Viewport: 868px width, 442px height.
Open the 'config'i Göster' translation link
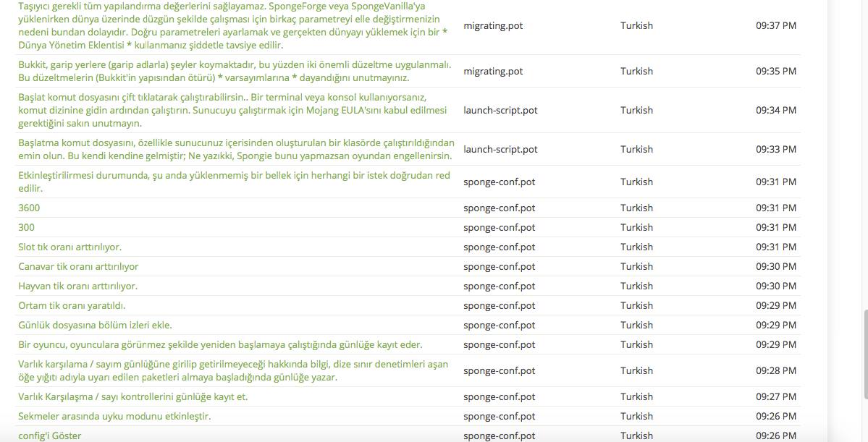pyautogui.click(x=50, y=436)
